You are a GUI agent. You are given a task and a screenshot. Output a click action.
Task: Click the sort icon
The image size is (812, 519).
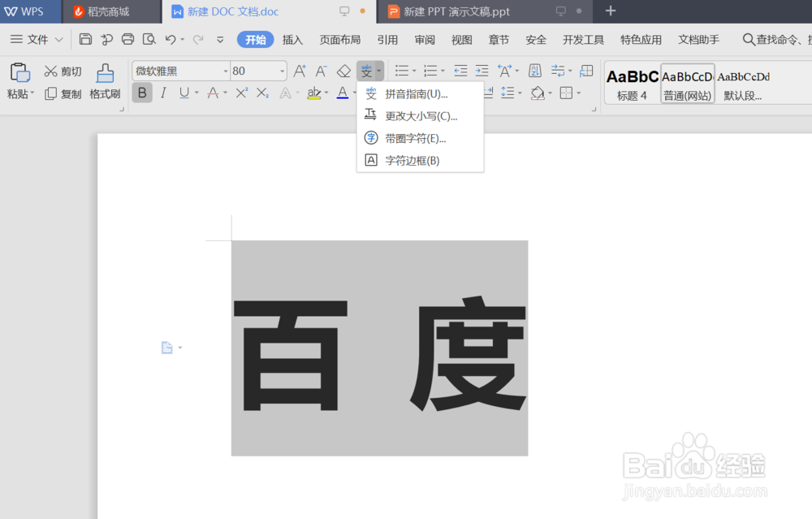(x=535, y=71)
